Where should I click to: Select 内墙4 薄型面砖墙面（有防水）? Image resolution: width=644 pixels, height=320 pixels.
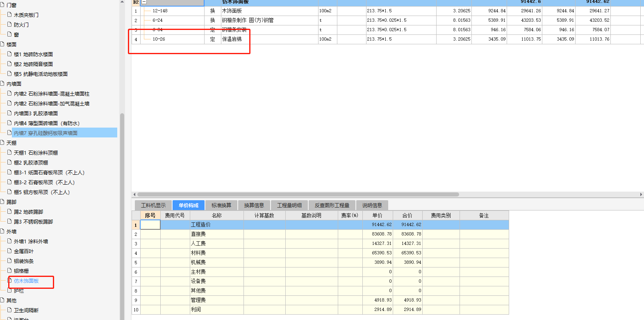47,123
